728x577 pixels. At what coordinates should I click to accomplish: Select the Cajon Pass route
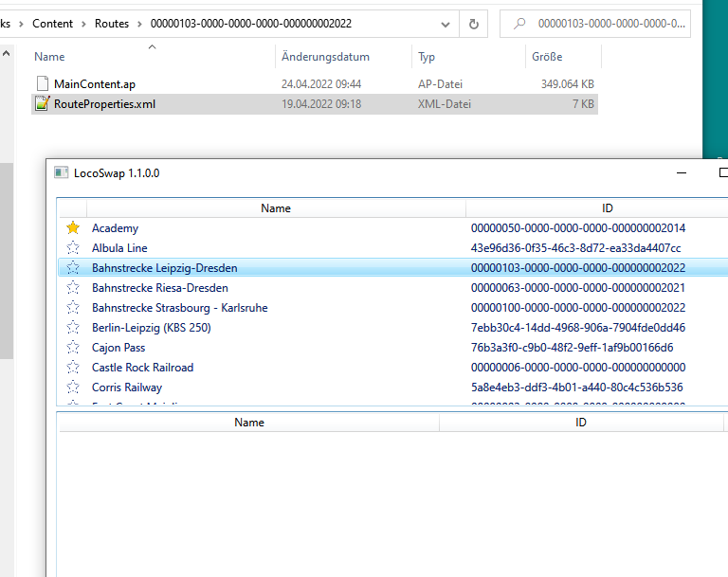[x=393, y=348]
